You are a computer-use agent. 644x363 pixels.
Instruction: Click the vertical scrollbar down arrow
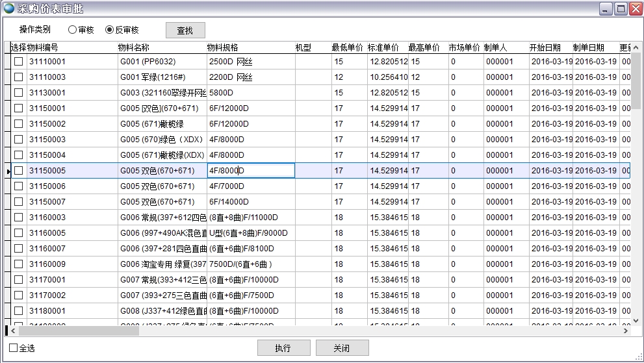pyautogui.click(x=635, y=320)
